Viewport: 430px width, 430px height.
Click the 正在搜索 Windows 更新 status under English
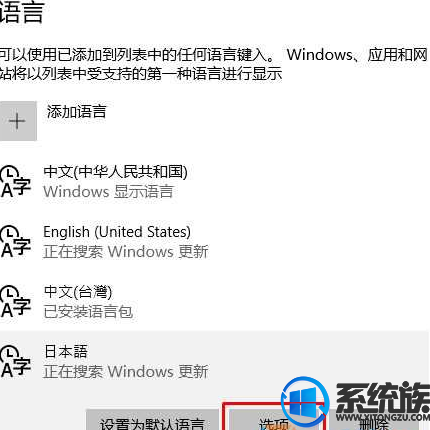point(126,252)
